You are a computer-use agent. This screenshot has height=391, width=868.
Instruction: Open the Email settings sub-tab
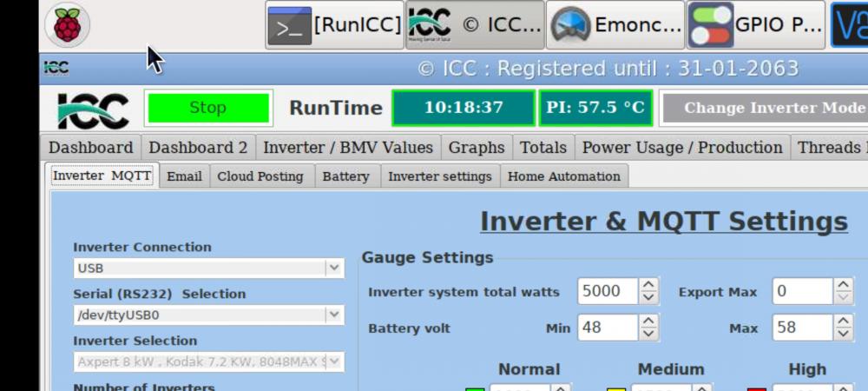click(x=184, y=176)
